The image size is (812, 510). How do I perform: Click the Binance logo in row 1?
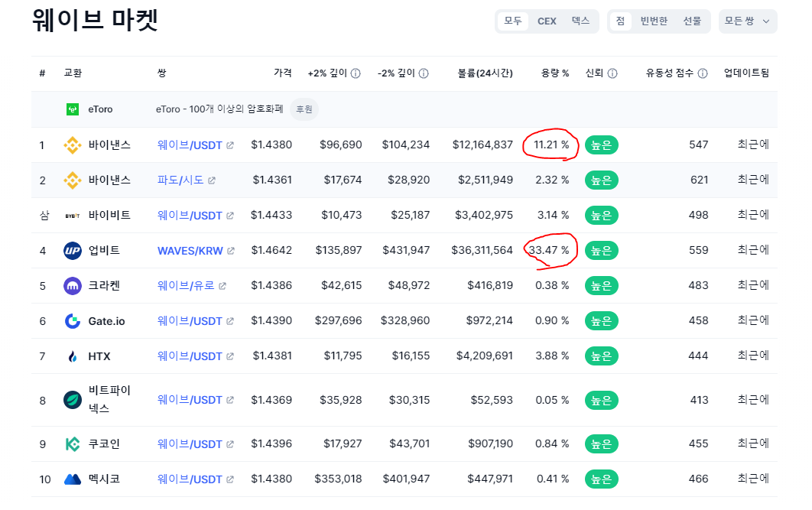point(73,145)
